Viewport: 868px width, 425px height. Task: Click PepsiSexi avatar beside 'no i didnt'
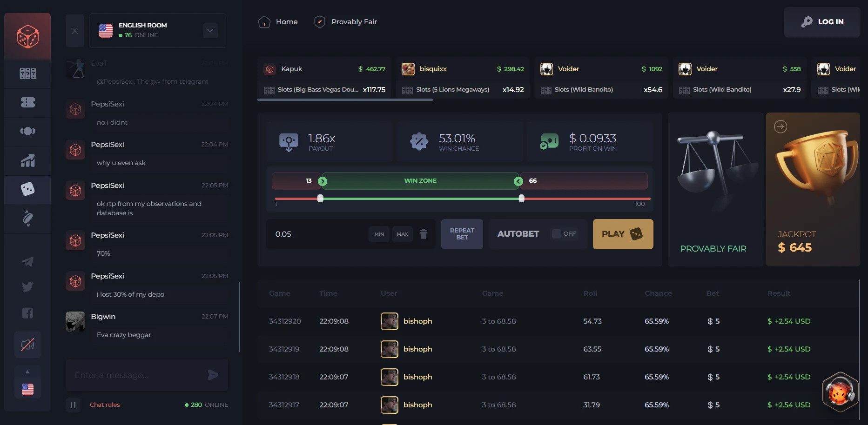coord(75,109)
